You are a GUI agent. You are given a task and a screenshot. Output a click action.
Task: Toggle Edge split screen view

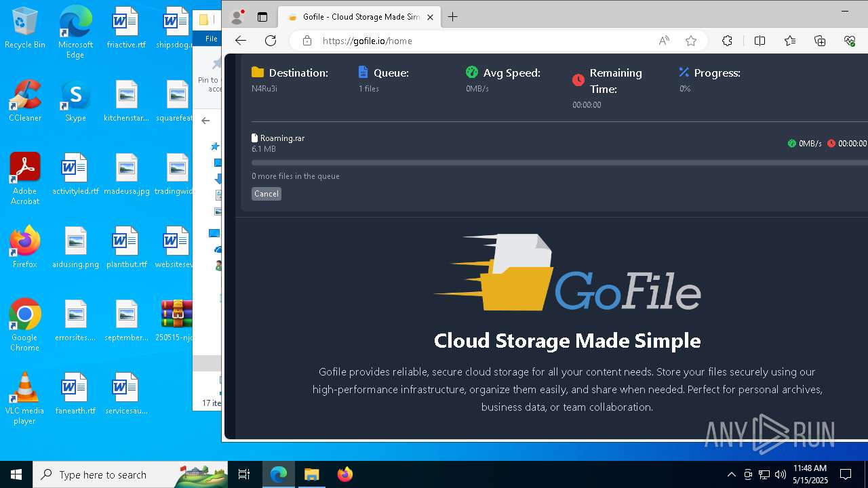click(x=759, y=41)
